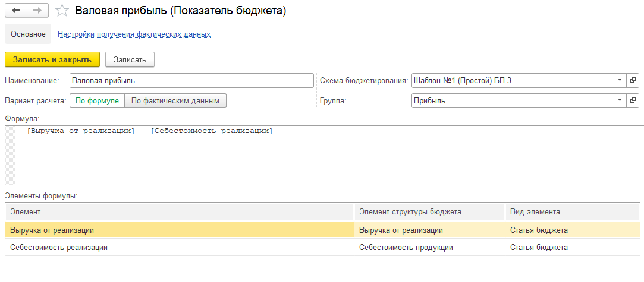Click inside the Формула text editor

(325, 155)
